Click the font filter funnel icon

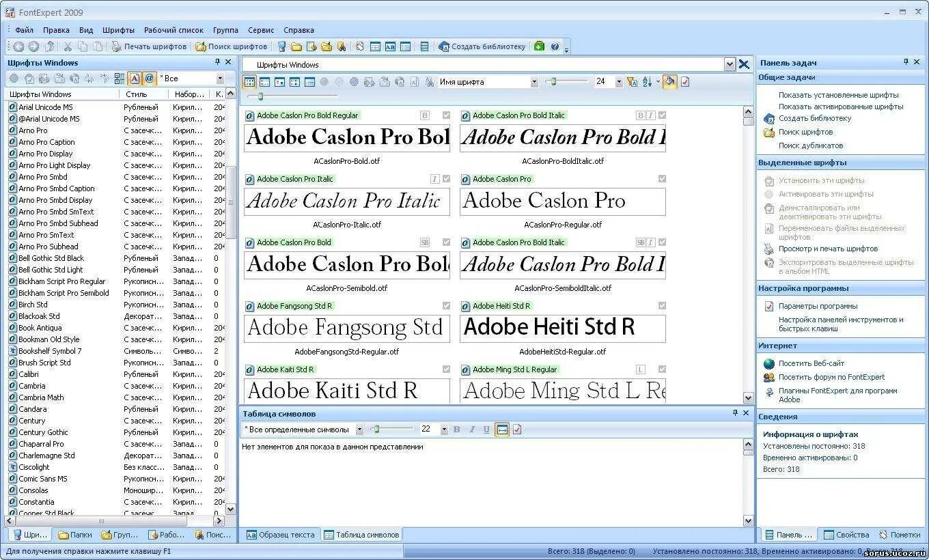click(632, 82)
